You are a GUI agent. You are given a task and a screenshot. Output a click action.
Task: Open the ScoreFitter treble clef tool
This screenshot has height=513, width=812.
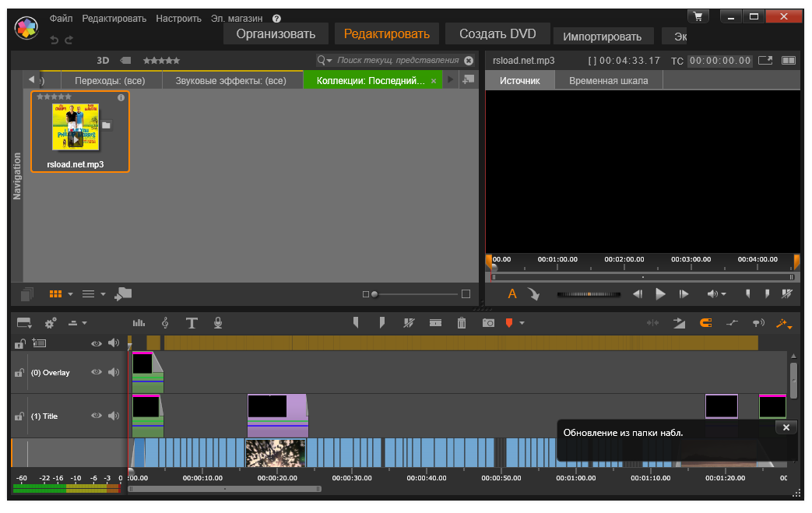coord(165,323)
